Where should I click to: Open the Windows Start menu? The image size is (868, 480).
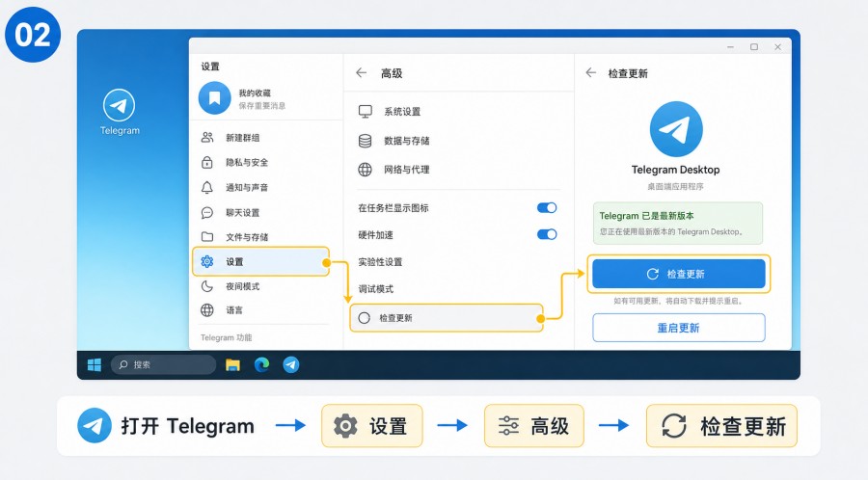tap(95, 365)
